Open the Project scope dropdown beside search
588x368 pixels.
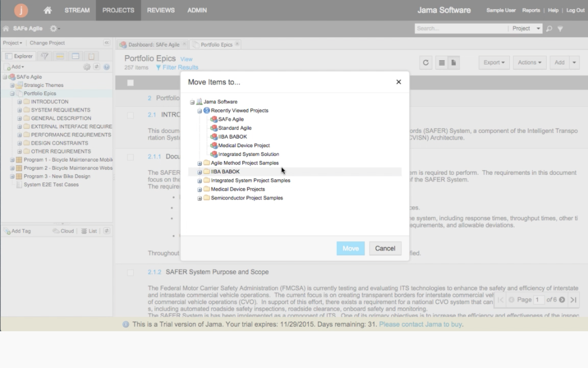526,29
